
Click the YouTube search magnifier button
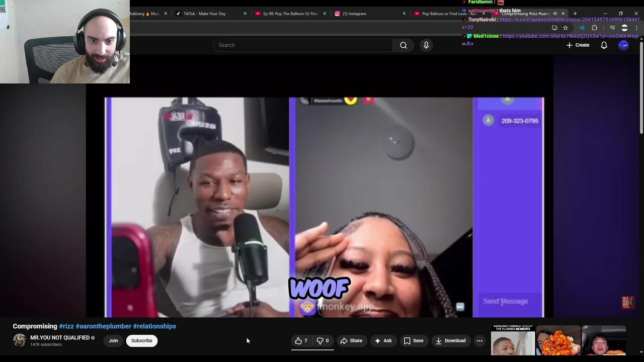[403, 45]
